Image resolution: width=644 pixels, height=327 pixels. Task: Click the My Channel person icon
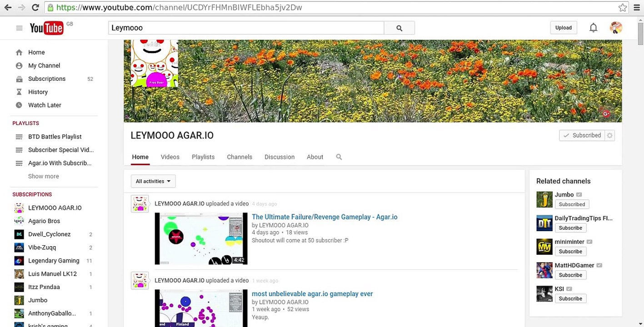point(19,65)
